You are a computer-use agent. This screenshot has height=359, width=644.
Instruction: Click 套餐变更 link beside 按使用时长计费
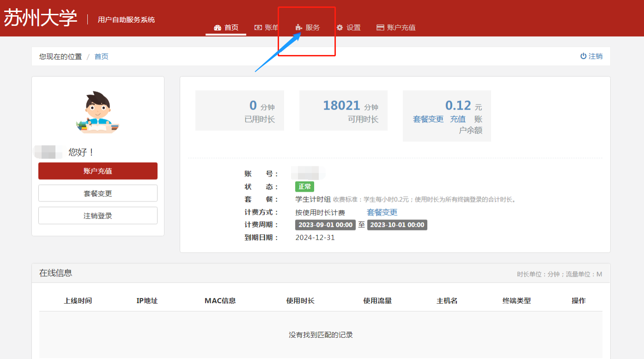pos(382,213)
